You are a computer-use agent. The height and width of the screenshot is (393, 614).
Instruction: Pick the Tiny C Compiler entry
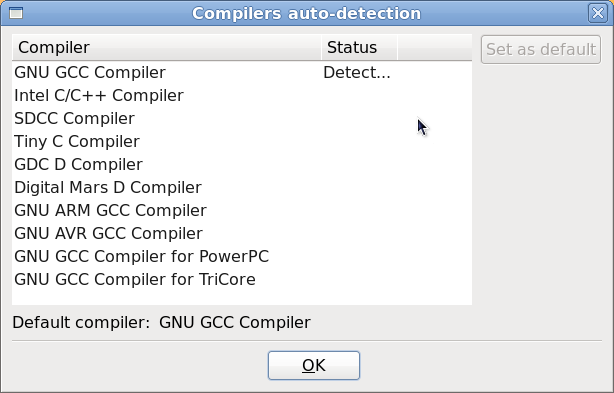coord(242,141)
